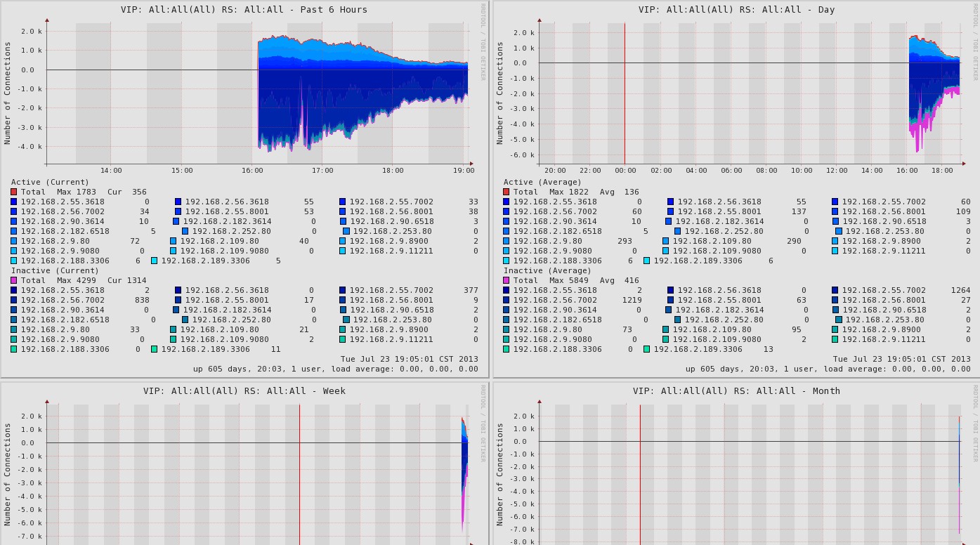Click the 00:00 label on Day graph axis
980x545 pixels.
click(625, 171)
